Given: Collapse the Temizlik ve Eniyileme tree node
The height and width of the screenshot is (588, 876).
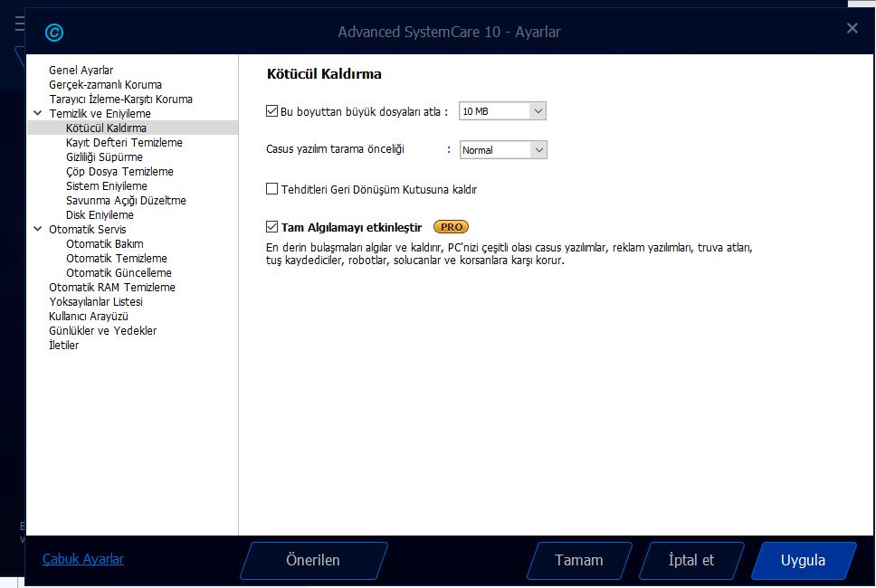Looking at the screenshot, I should pos(37,113).
